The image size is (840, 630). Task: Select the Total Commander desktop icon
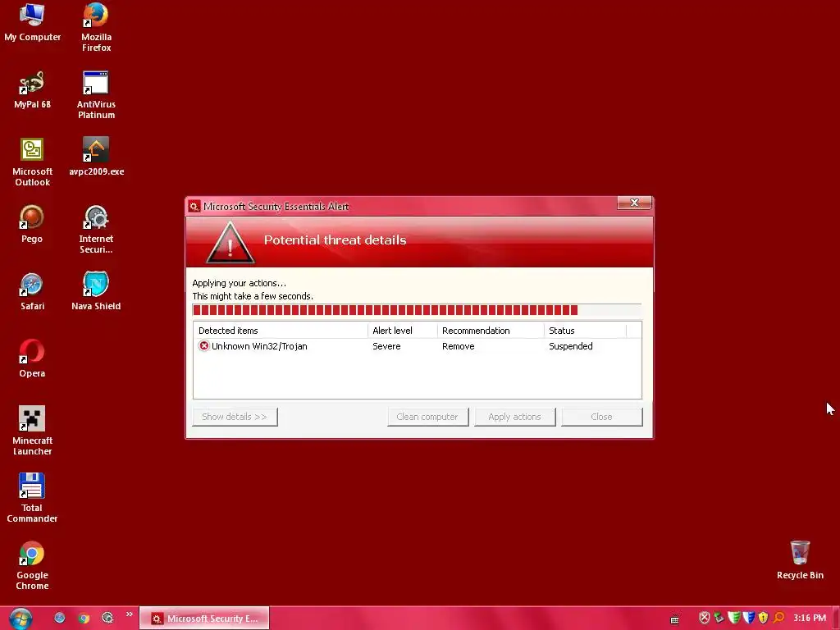coord(32,498)
